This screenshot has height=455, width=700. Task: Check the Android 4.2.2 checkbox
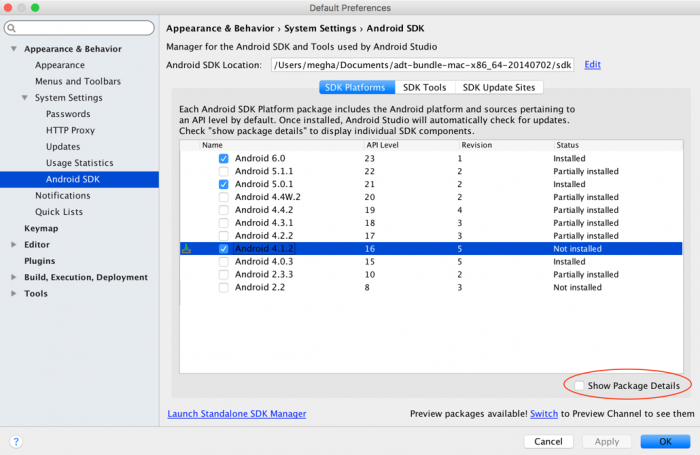coord(224,236)
